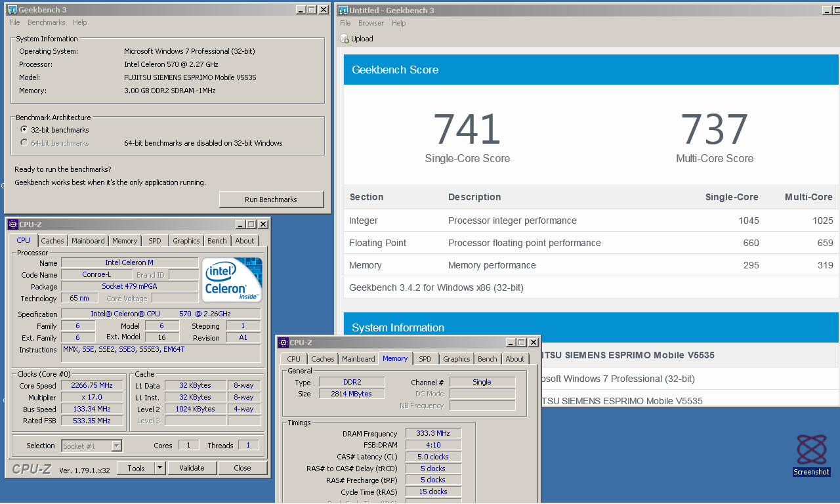Select Caches tab in CPU-Z Memory window
This screenshot has width=840, height=504.
pos(323,359)
